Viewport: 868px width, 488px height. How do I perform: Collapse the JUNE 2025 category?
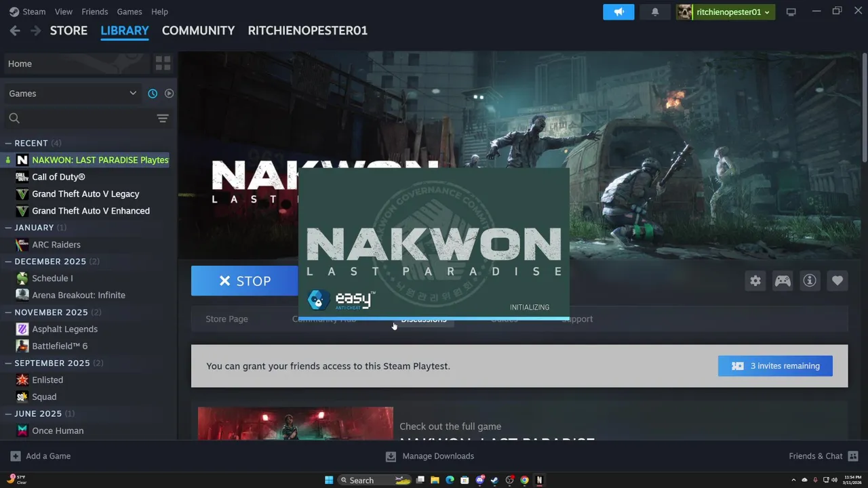8,414
